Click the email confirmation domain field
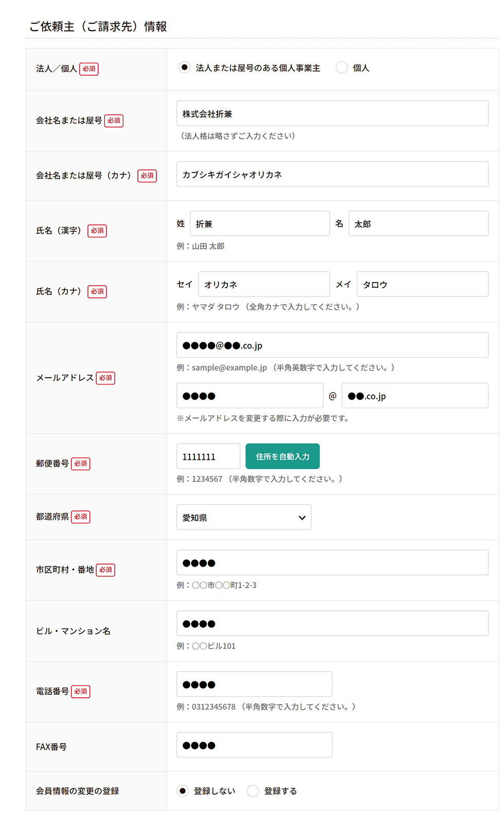 tap(415, 396)
